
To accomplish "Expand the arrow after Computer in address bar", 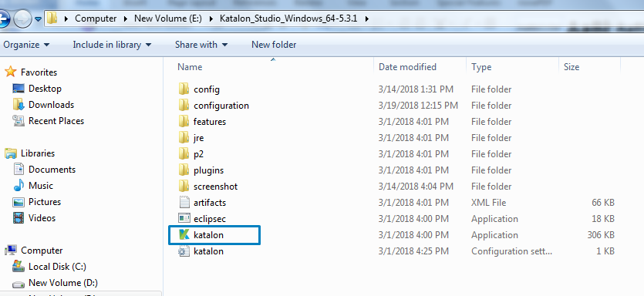I will (x=126, y=18).
